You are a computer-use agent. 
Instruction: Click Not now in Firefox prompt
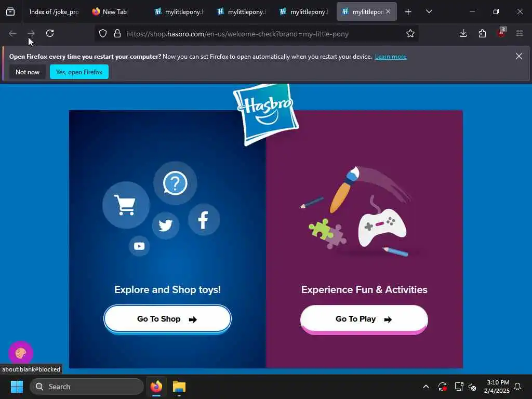point(28,72)
